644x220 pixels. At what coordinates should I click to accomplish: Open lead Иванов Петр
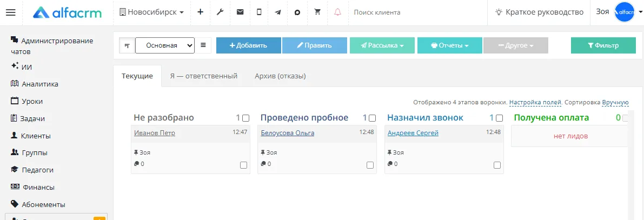(x=155, y=133)
